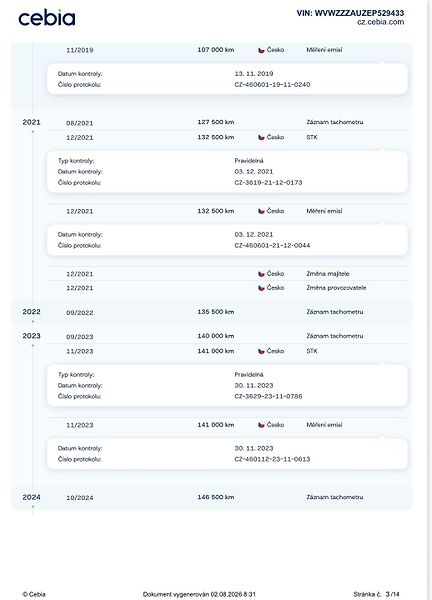
Task: Click the 10/2024 Záznam tachometru entry
Action: click(212, 497)
